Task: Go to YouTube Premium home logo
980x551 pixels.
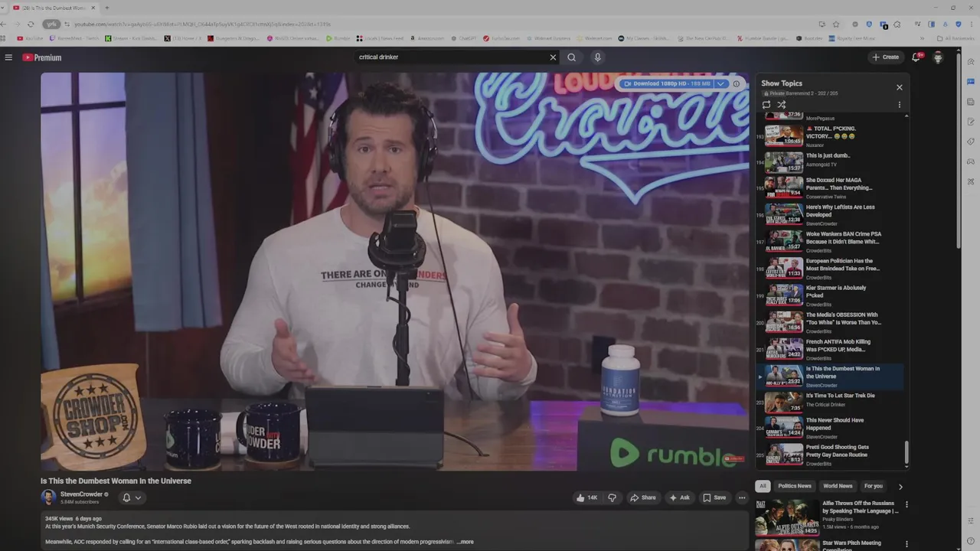Action: [x=41, y=57]
